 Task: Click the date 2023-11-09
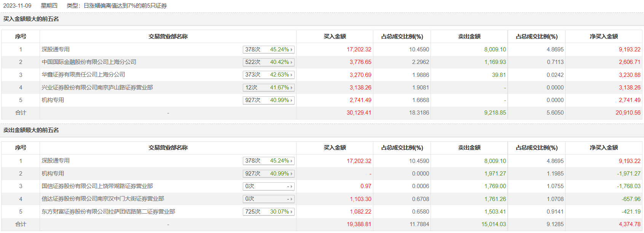(17, 6)
